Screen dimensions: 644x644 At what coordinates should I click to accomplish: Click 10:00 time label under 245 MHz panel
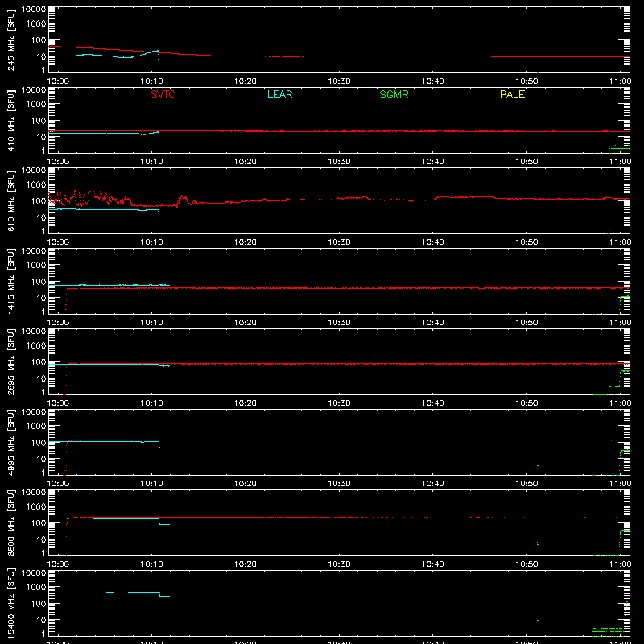point(58,81)
